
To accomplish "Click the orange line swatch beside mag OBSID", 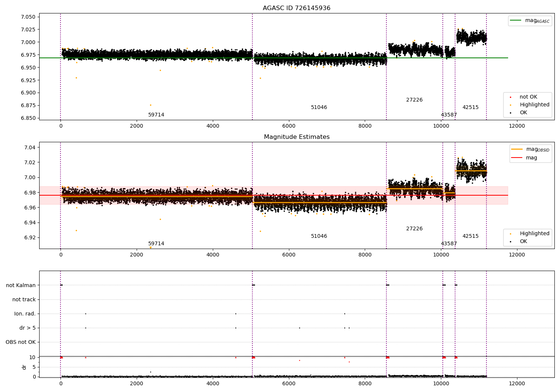I will pos(517,149).
